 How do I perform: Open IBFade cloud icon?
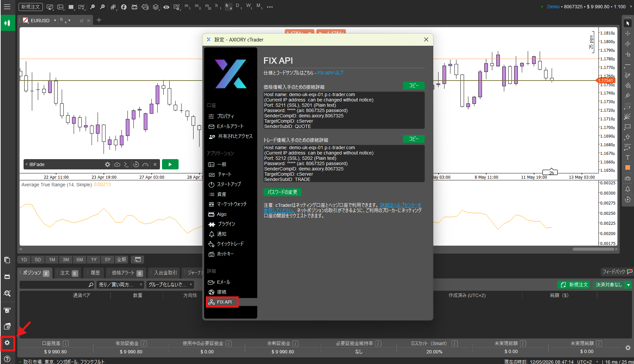coord(117,164)
